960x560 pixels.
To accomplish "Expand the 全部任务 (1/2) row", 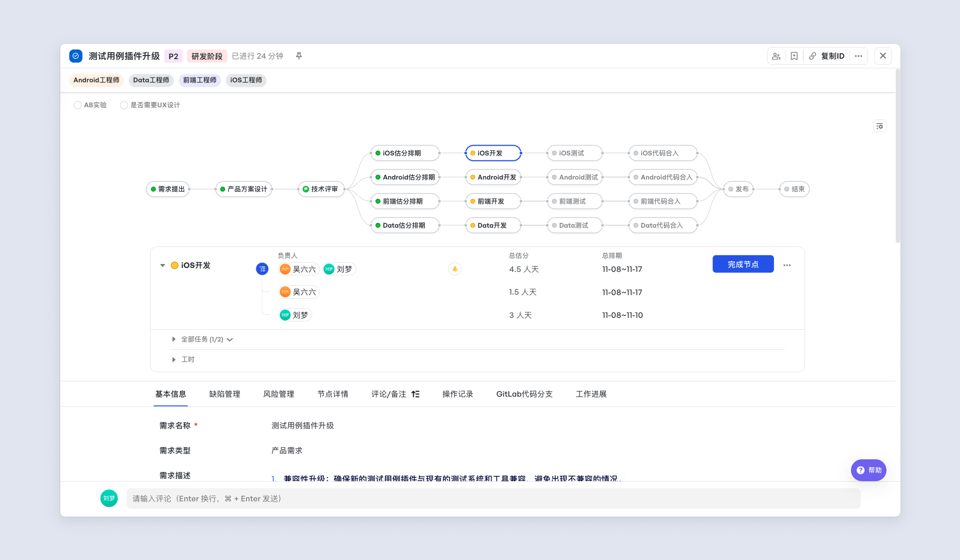I will tap(174, 339).
